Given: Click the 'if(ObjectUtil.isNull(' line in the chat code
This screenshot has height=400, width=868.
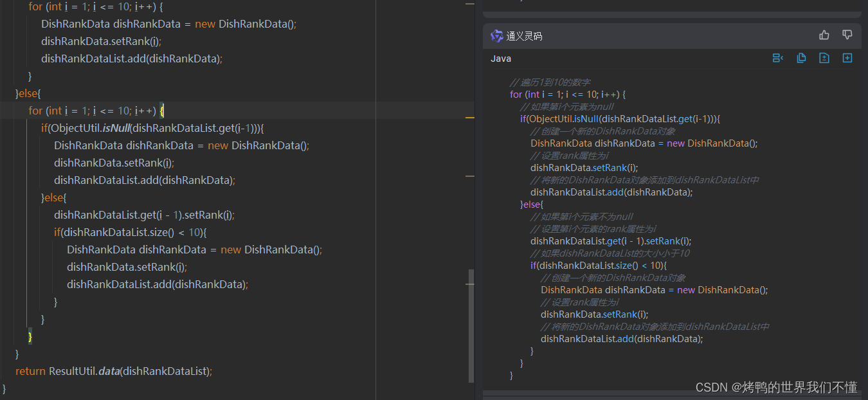Looking at the screenshot, I should pyautogui.click(x=620, y=119).
